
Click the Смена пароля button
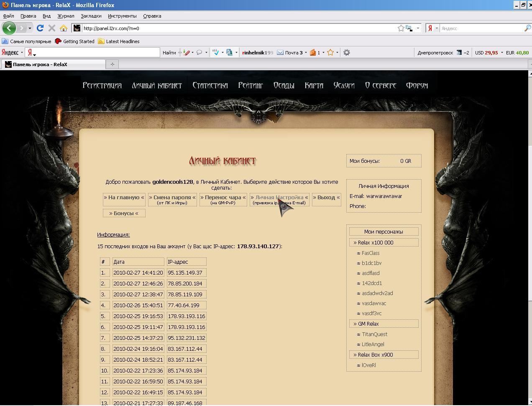pos(172,200)
